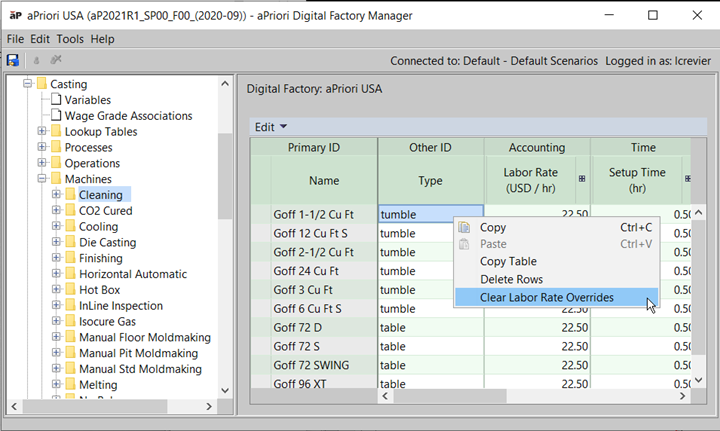
Task: Expand the Processes node
Action: 42,147
